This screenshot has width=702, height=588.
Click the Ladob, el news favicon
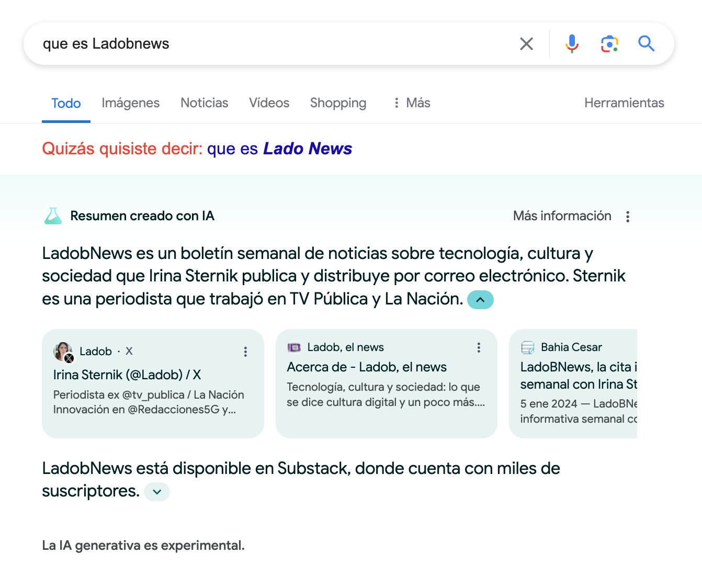tap(294, 347)
